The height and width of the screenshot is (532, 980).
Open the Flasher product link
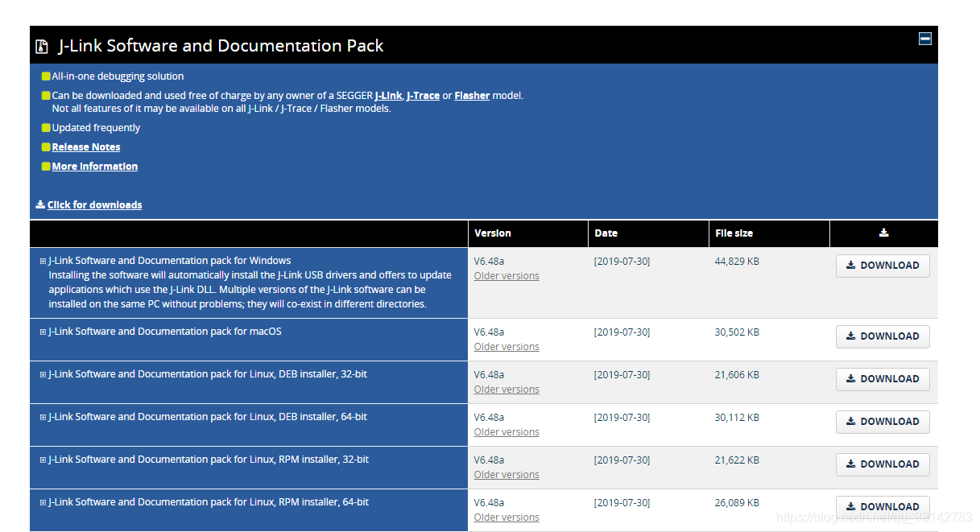pyautogui.click(x=472, y=95)
